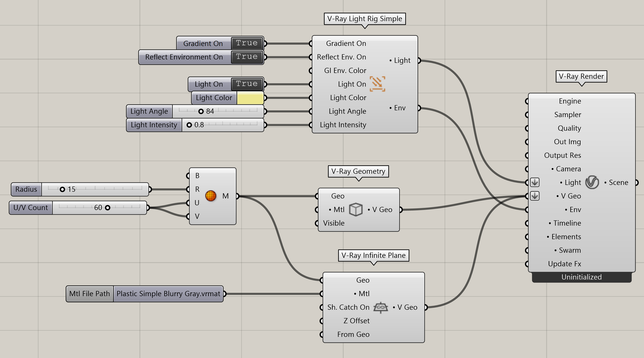Click the Reflect Env. On input on Light Rig
This screenshot has height=358, width=644.
point(342,57)
